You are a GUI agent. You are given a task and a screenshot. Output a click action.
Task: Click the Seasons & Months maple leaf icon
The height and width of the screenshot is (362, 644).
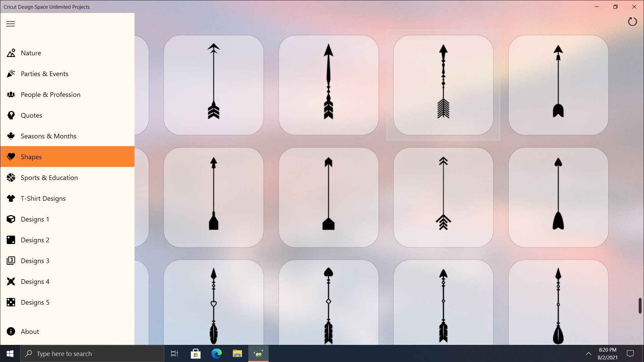tap(11, 136)
